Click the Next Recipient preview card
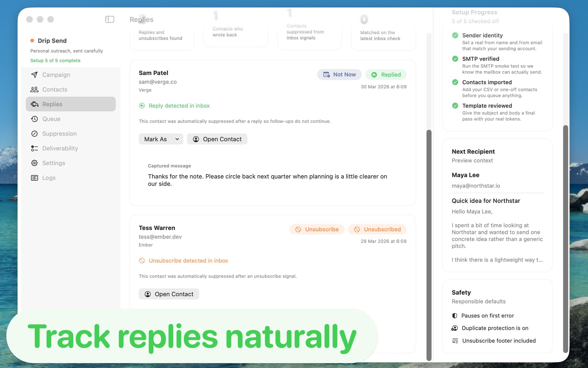 tap(497, 205)
